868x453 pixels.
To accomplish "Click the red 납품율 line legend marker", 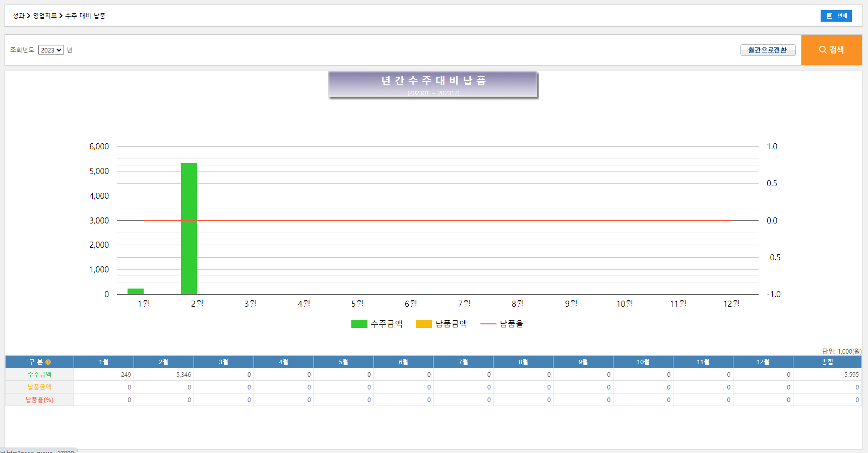I will coord(488,324).
